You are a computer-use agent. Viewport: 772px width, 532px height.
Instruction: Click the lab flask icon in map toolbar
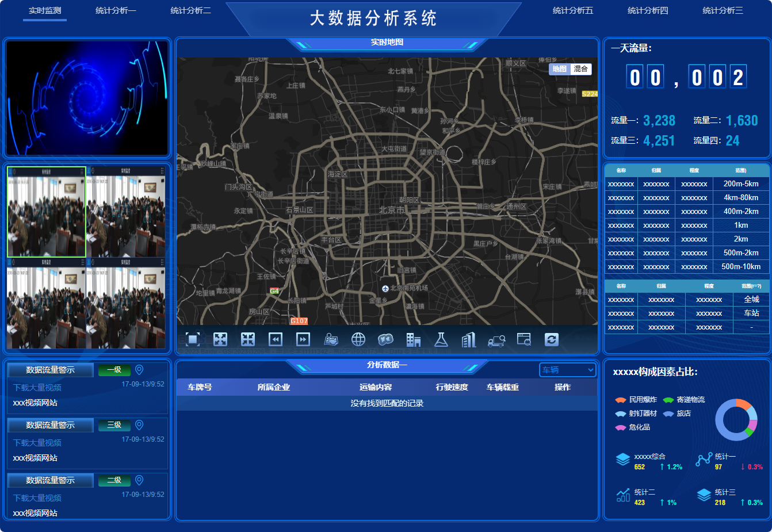coord(441,339)
